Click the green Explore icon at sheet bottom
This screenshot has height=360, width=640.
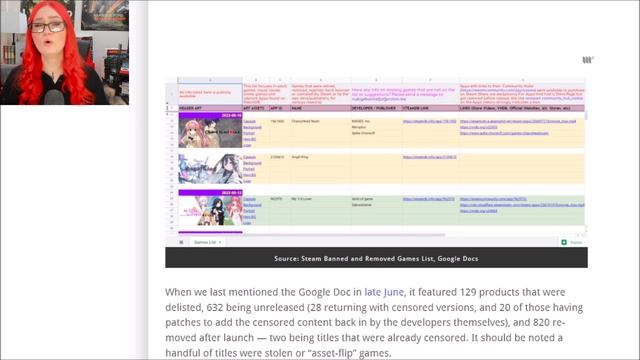coord(564,242)
